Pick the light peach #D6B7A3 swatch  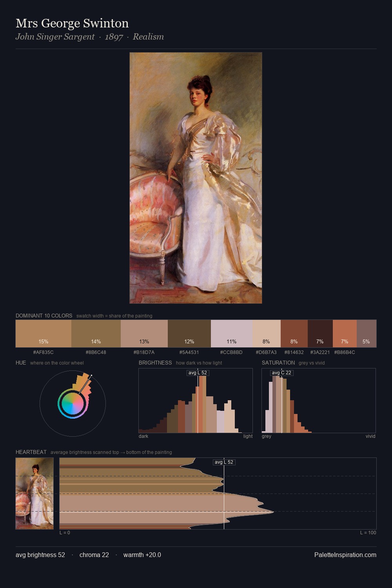click(267, 334)
